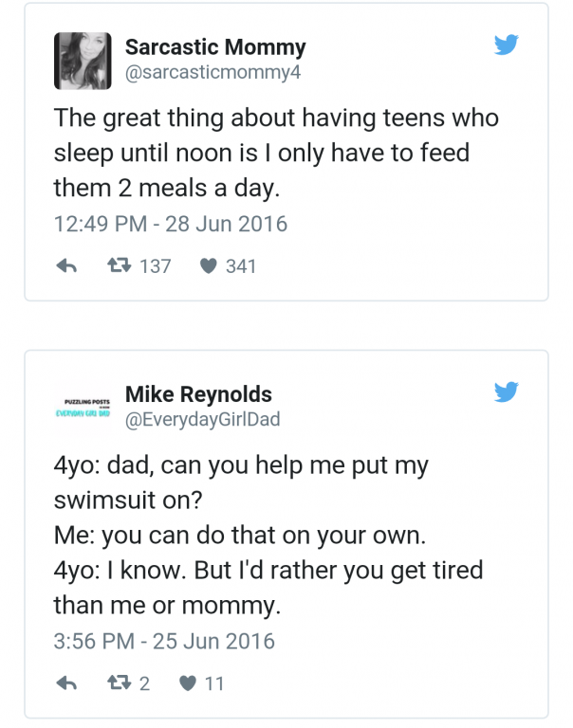Click the 11 likes count

[x=214, y=682]
